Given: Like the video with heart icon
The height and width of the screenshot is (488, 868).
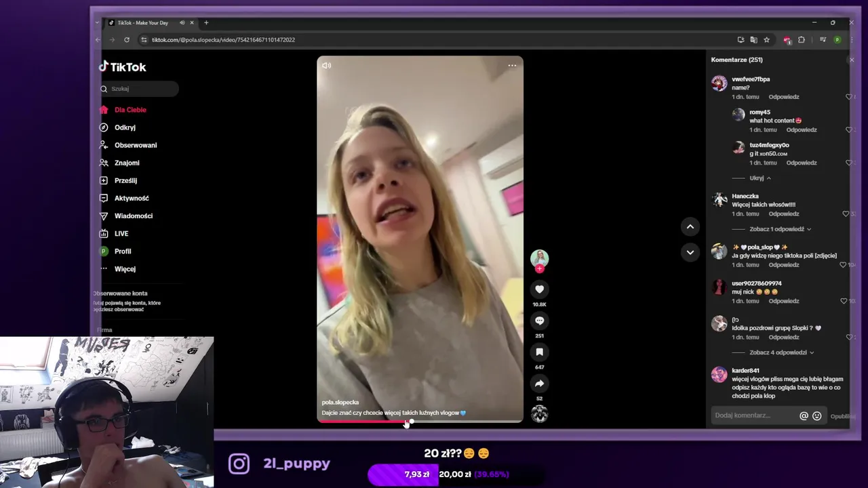Looking at the screenshot, I should [539, 289].
